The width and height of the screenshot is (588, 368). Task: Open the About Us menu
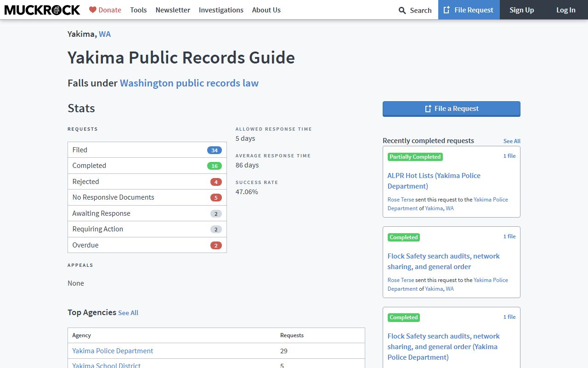tap(266, 10)
